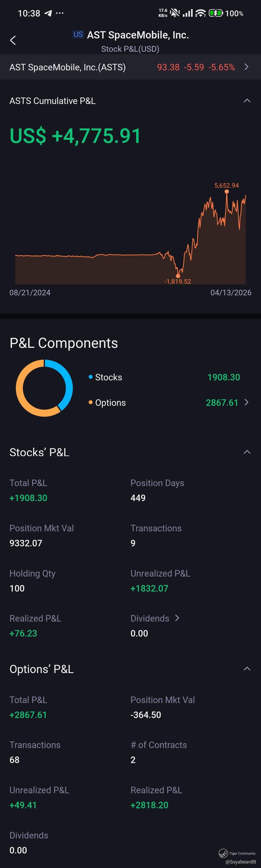Viewport: 261px width, 868px height.
Task: Select the Stocks component row
Action: [x=164, y=377]
